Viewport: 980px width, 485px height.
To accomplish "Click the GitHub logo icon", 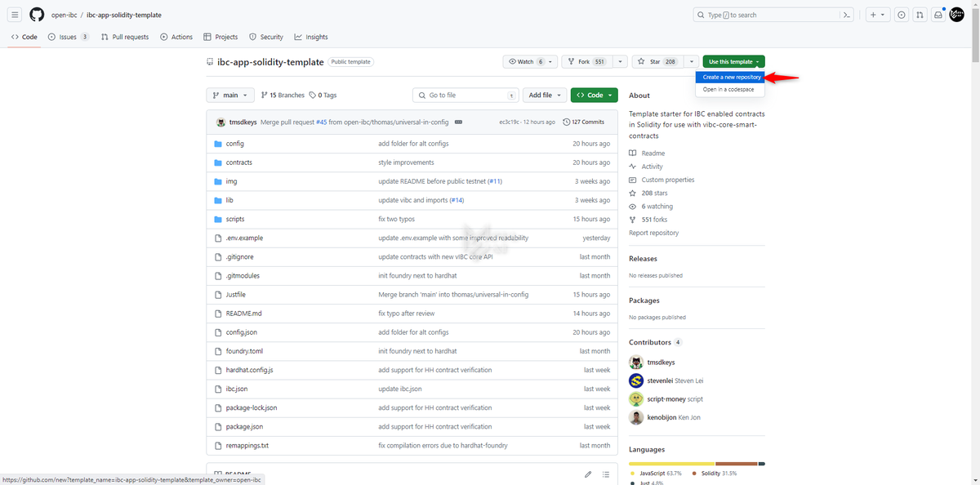I will pos(37,15).
